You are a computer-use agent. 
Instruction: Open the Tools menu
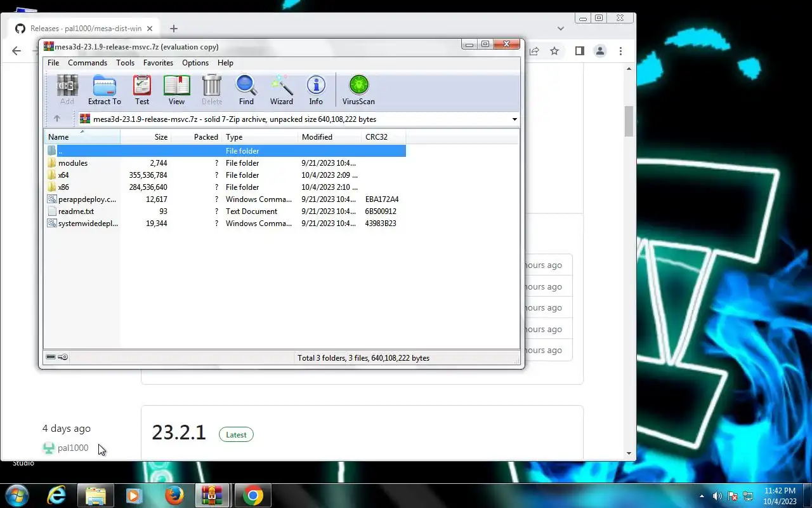click(125, 63)
